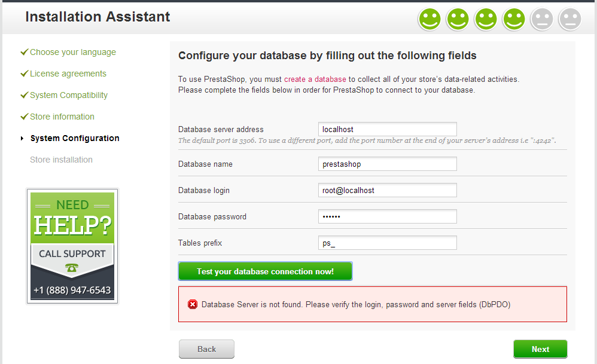Screen dimensions: 597x364
Task: Click the arrow marker beside System Configuration
Action: pyautogui.click(x=22, y=139)
